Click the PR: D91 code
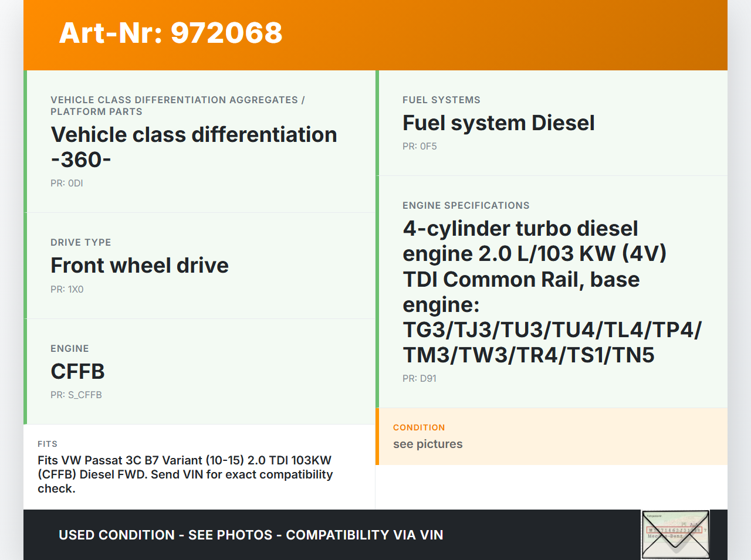The width and height of the screenshot is (751, 560). pyautogui.click(x=420, y=378)
